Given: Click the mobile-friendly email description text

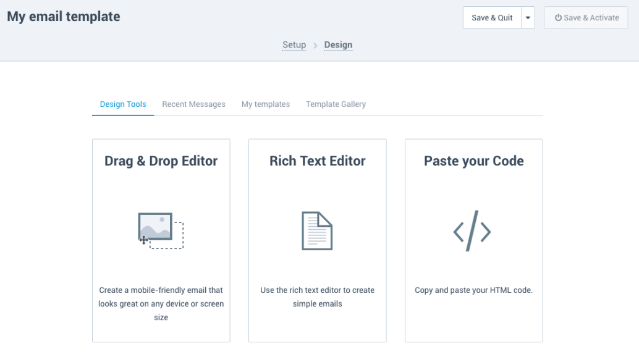Looking at the screenshot, I should pos(161,303).
